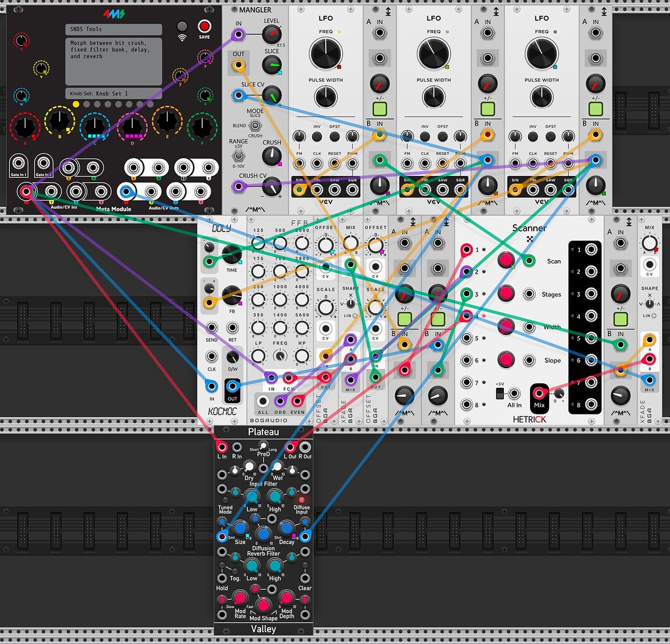The height and width of the screenshot is (644, 670).
Task: Click the Valley logo at the bottom of Plateau
Action: point(263,629)
